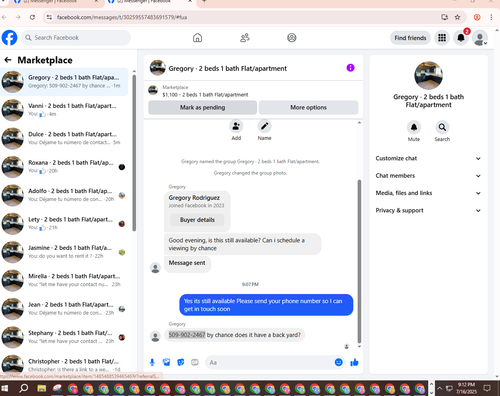Screen dimensions: 500x396
Task: Click the large group photo in right panel
Action: click(x=428, y=76)
